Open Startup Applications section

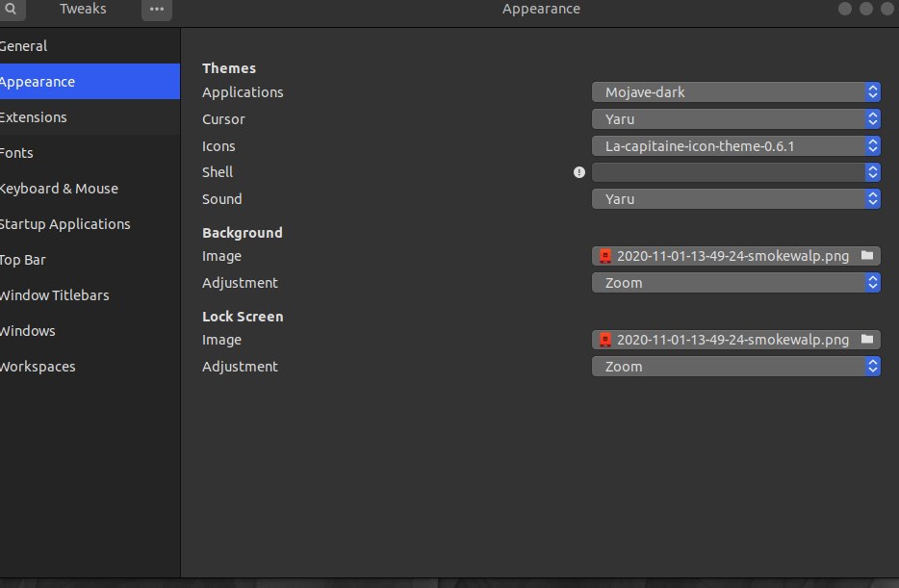tap(90, 224)
